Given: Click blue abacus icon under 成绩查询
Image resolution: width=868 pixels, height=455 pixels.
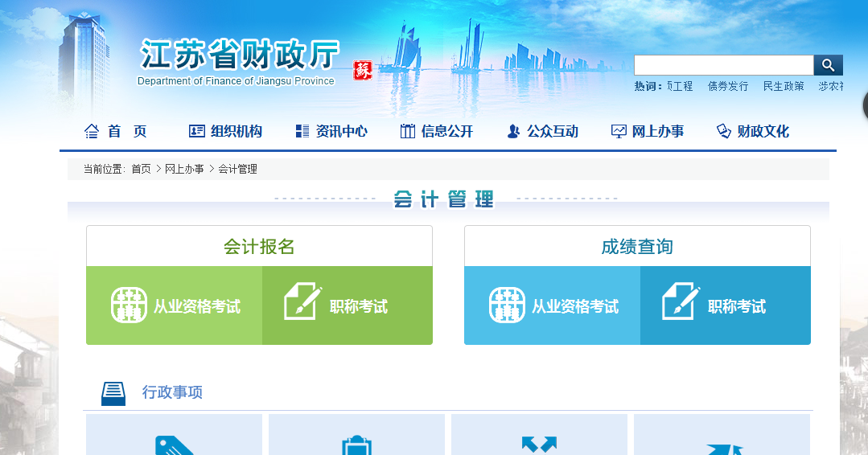Looking at the screenshot, I should tap(507, 305).
